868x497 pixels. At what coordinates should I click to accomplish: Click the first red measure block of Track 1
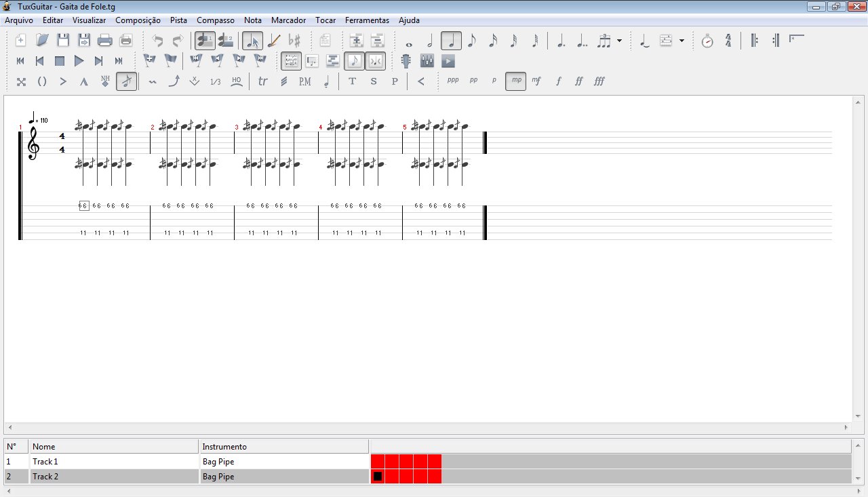point(378,462)
